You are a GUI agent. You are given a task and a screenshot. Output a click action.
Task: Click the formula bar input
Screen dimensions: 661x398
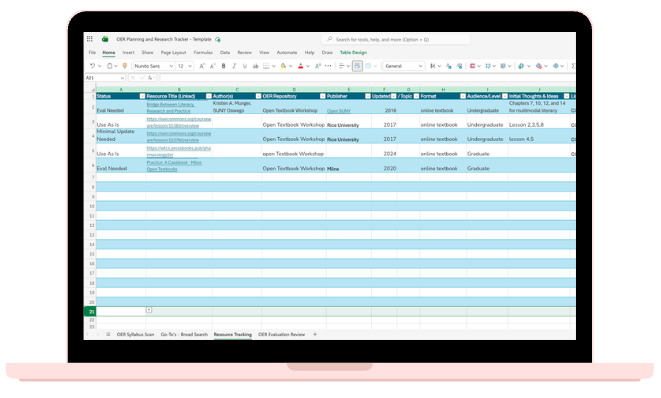(x=367, y=78)
